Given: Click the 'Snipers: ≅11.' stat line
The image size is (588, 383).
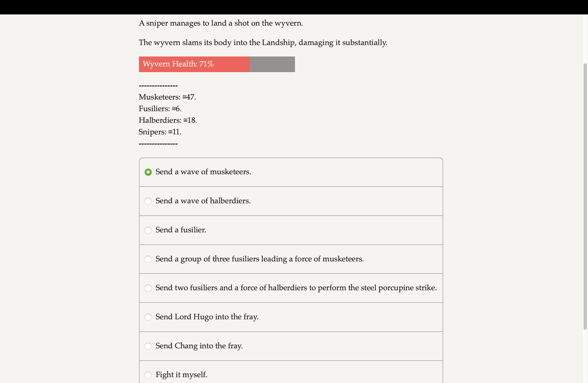Looking at the screenshot, I should coord(160,132).
